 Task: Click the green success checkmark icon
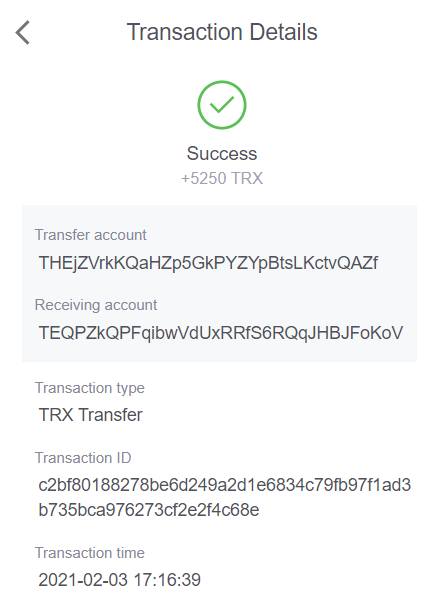[222, 105]
